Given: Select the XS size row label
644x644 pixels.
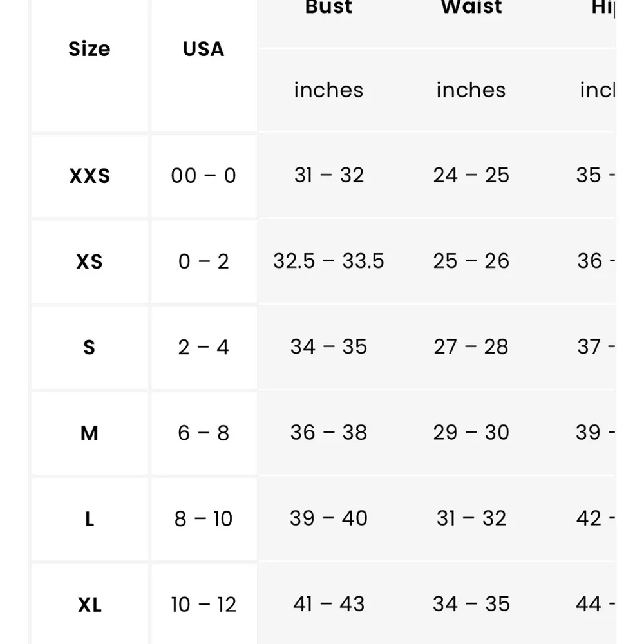Looking at the screenshot, I should tap(90, 261).
